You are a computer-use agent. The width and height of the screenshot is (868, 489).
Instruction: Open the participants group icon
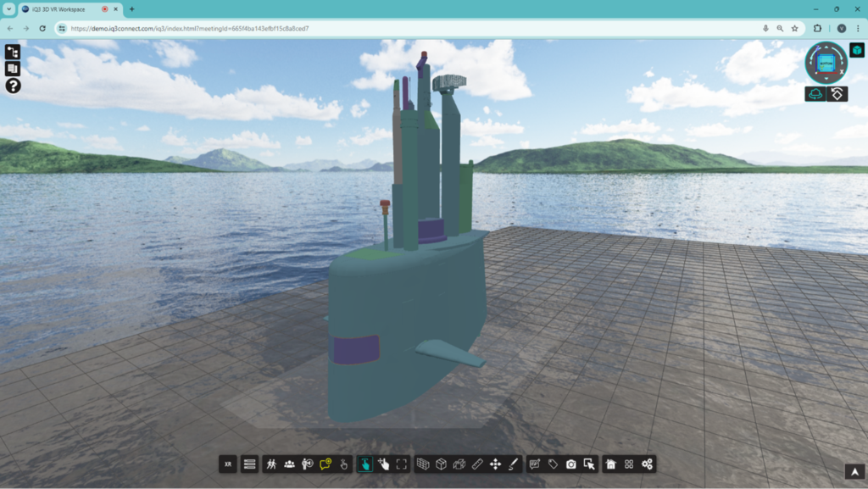290,464
